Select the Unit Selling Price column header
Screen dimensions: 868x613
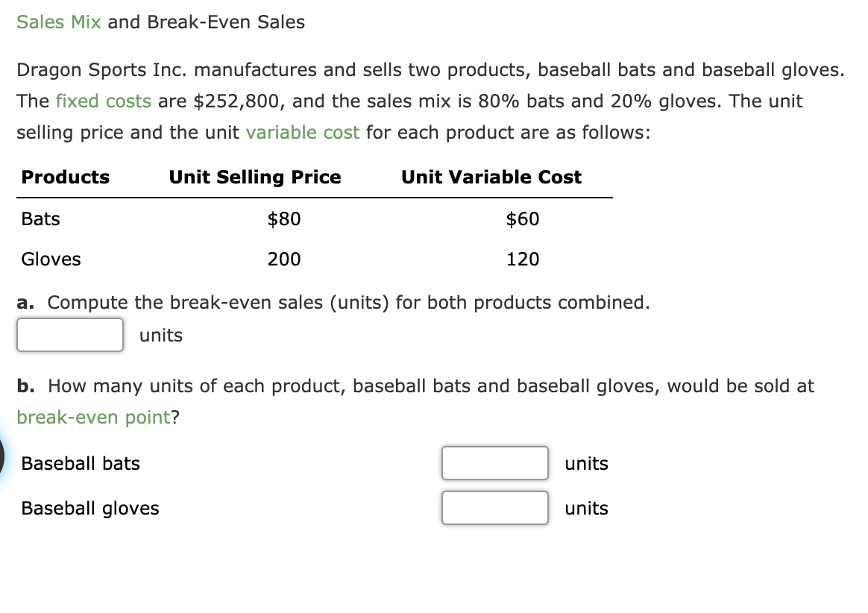(x=255, y=177)
